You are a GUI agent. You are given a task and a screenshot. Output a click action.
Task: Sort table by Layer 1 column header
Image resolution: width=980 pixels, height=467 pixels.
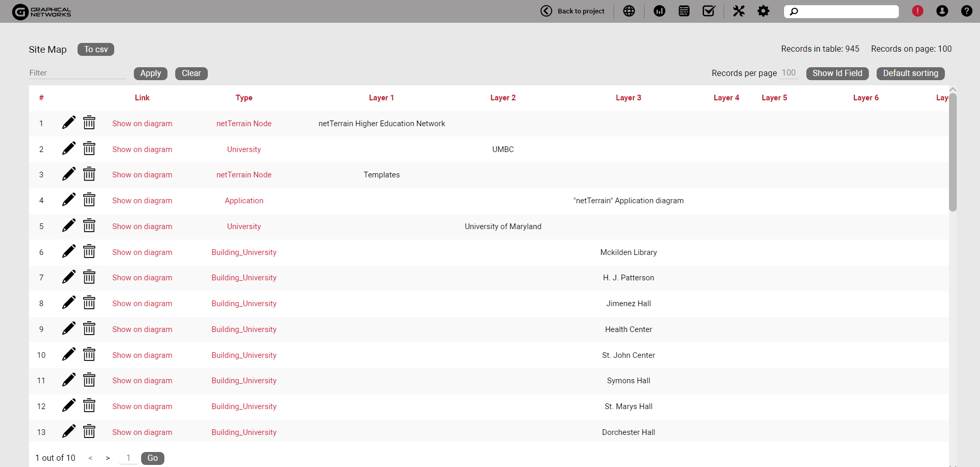pos(381,98)
